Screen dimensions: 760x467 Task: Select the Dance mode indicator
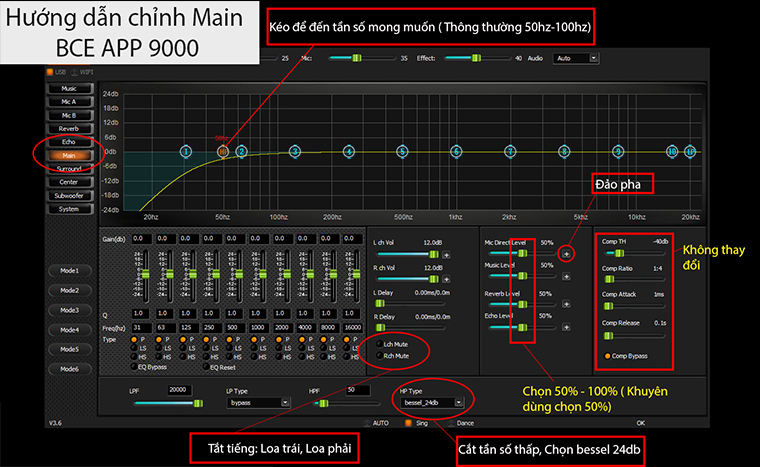click(451, 423)
